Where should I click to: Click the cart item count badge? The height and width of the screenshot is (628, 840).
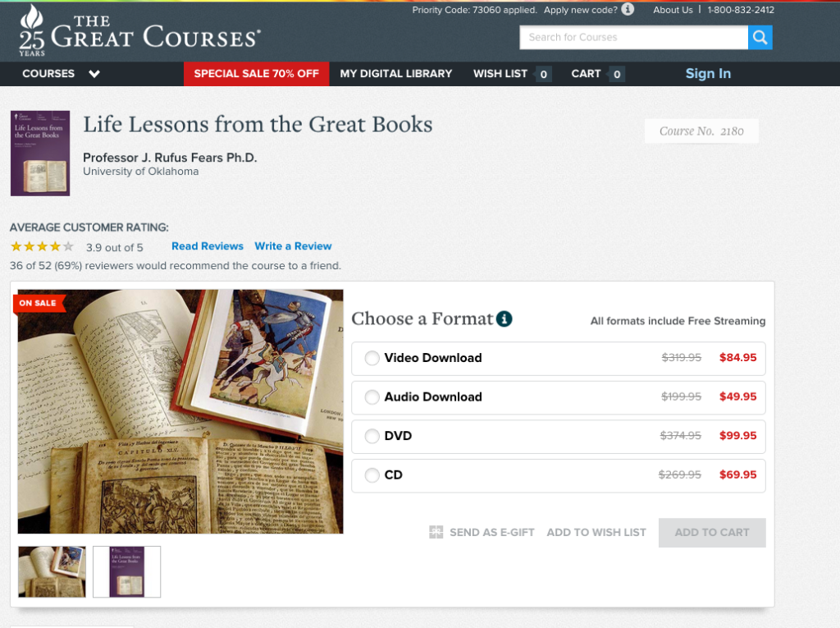click(617, 74)
